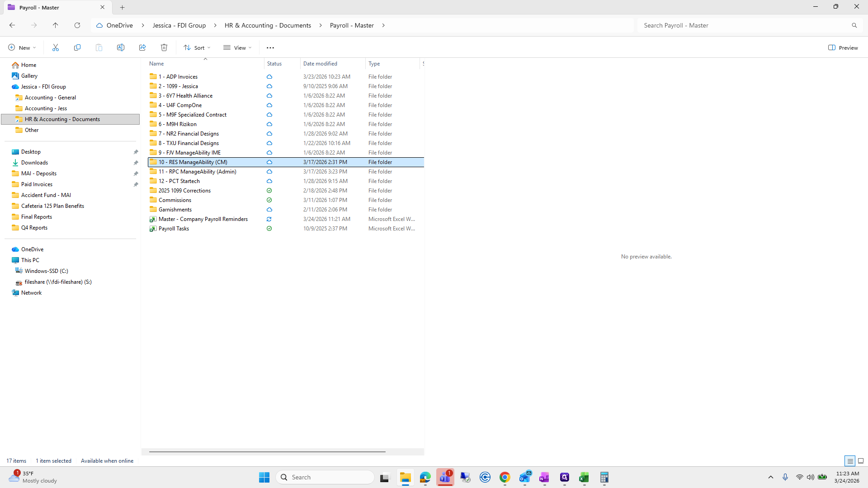
Task: Click the up-one-level navigation arrow
Action: (56, 25)
